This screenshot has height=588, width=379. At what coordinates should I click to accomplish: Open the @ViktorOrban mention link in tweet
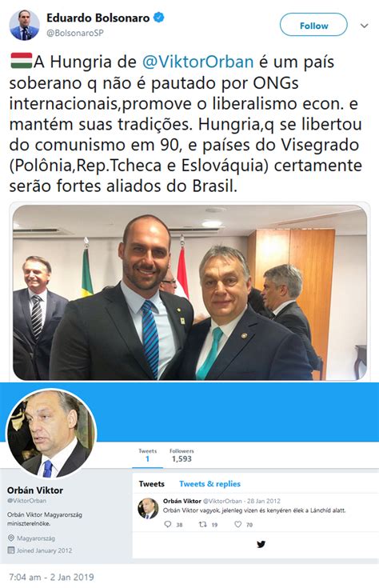click(x=197, y=62)
